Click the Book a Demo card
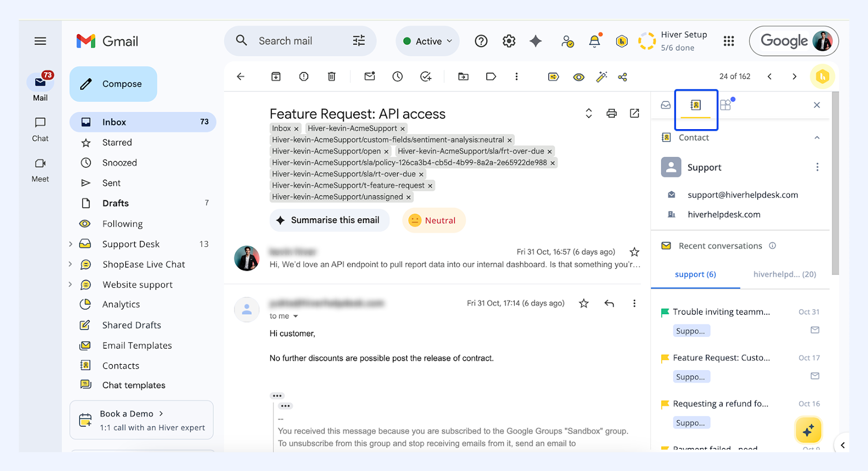The image size is (868, 471). [x=142, y=420]
